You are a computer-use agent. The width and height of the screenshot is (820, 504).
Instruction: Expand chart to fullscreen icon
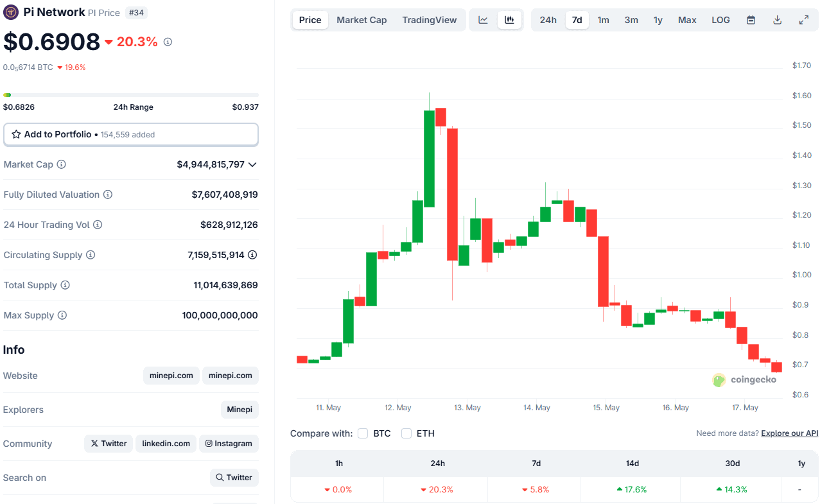[803, 20]
